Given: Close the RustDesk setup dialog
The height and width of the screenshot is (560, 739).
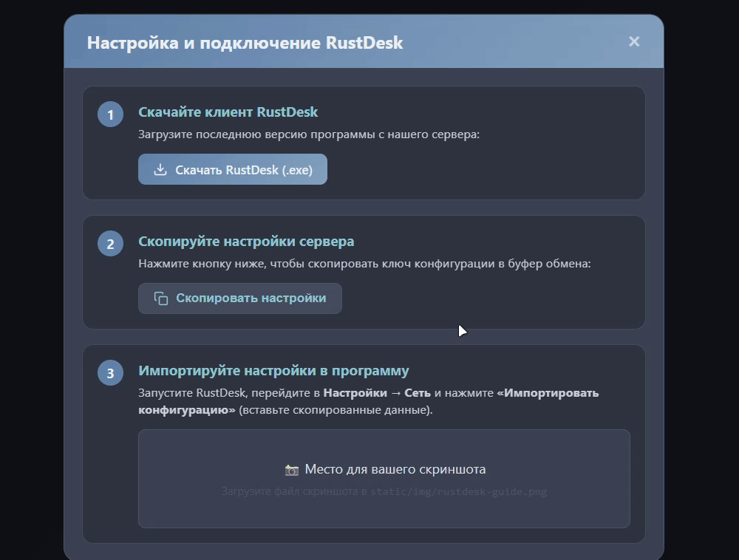Looking at the screenshot, I should [634, 42].
